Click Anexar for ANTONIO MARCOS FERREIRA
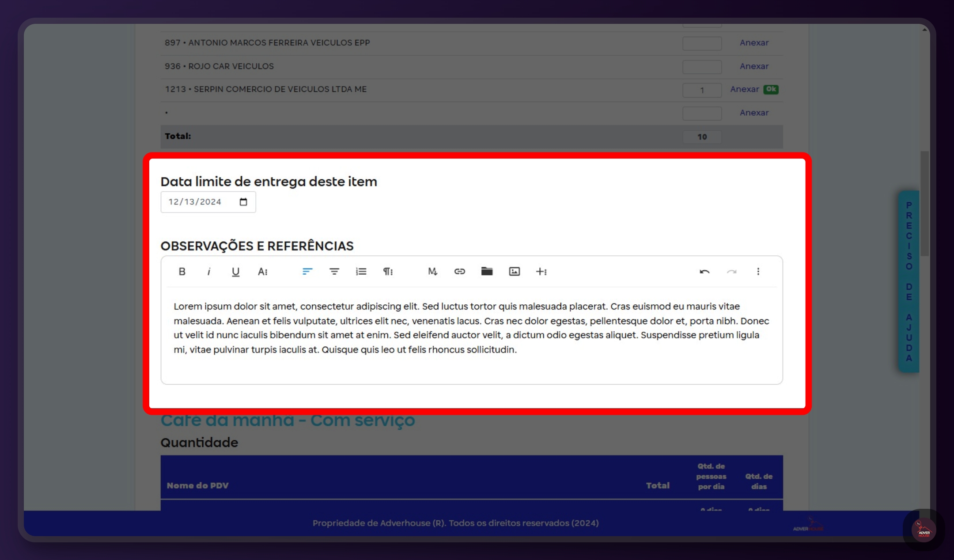Screen dimensions: 954x560 coord(754,43)
